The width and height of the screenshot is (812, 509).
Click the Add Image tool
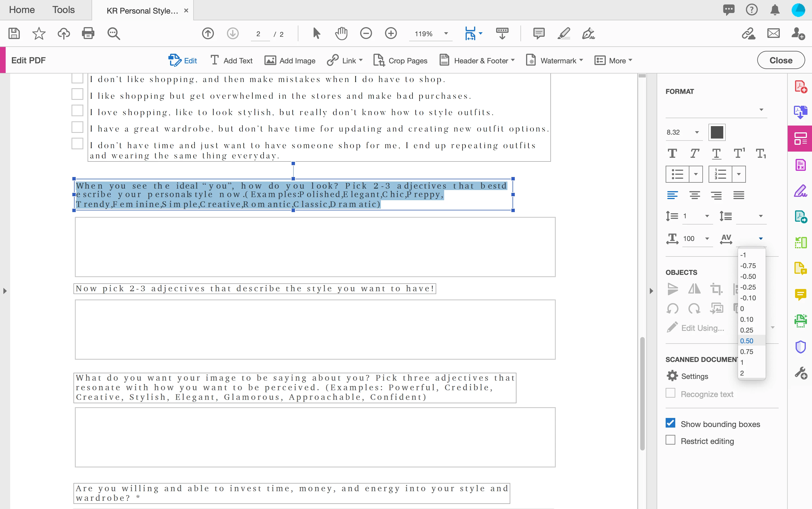click(x=290, y=61)
